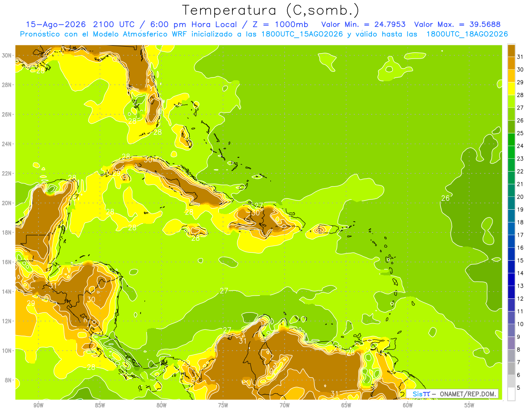Image resolution: width=532 pixels, height=411 pixels.
Task: Click the "18N" latitude axis label
Action: click(x=8, y=232)
